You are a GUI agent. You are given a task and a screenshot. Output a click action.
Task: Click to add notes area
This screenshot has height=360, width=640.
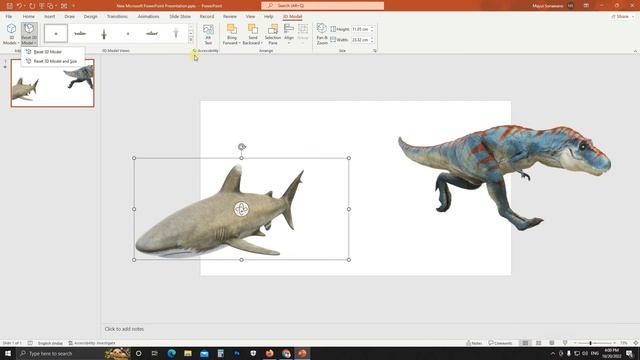point(124,329)
